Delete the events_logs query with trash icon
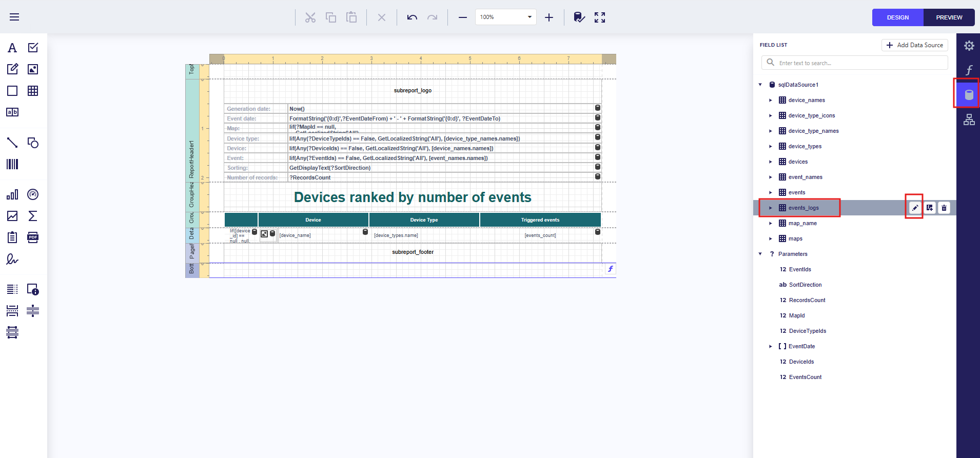This screenshot has height=458, width=980. [944, 208]
